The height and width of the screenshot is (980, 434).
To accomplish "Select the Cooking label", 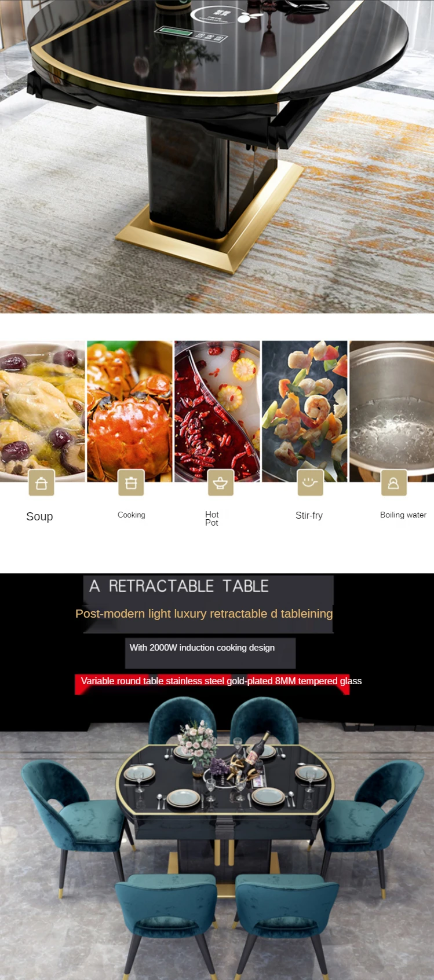I will click(132, 515).
